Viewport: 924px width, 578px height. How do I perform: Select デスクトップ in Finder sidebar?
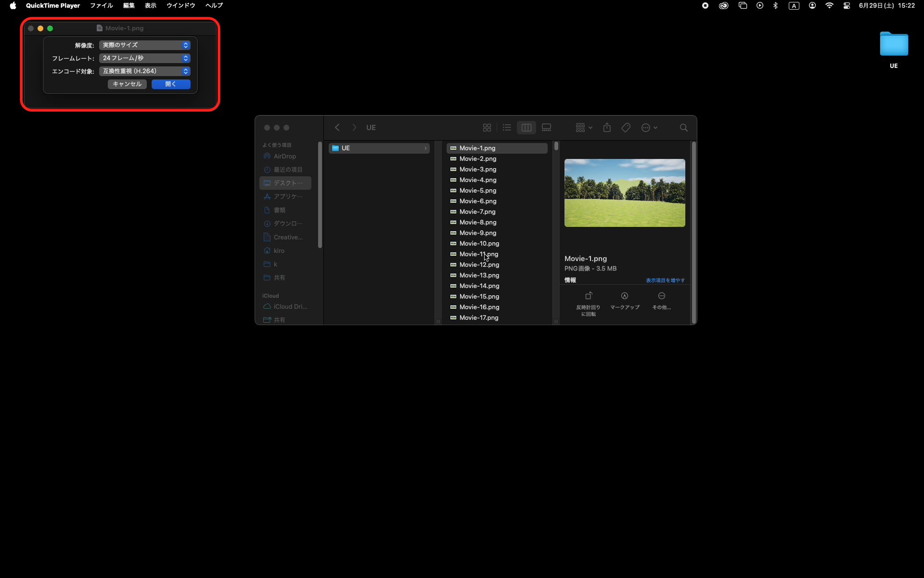285,183
